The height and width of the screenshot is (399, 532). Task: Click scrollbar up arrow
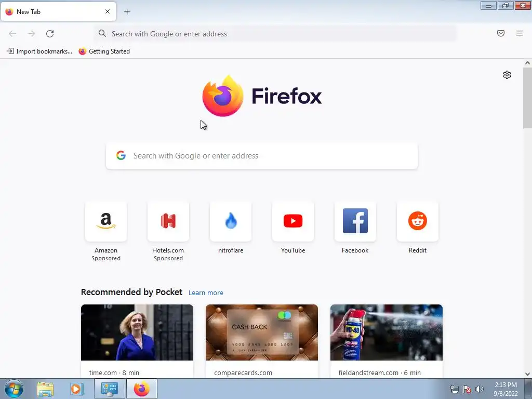click(527, 63)
